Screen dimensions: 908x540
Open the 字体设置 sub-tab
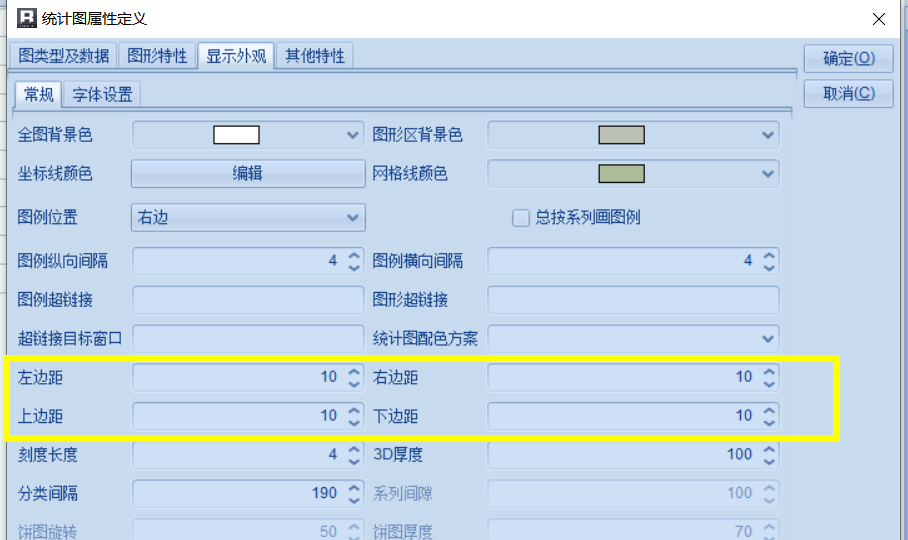tap(102, 94)
